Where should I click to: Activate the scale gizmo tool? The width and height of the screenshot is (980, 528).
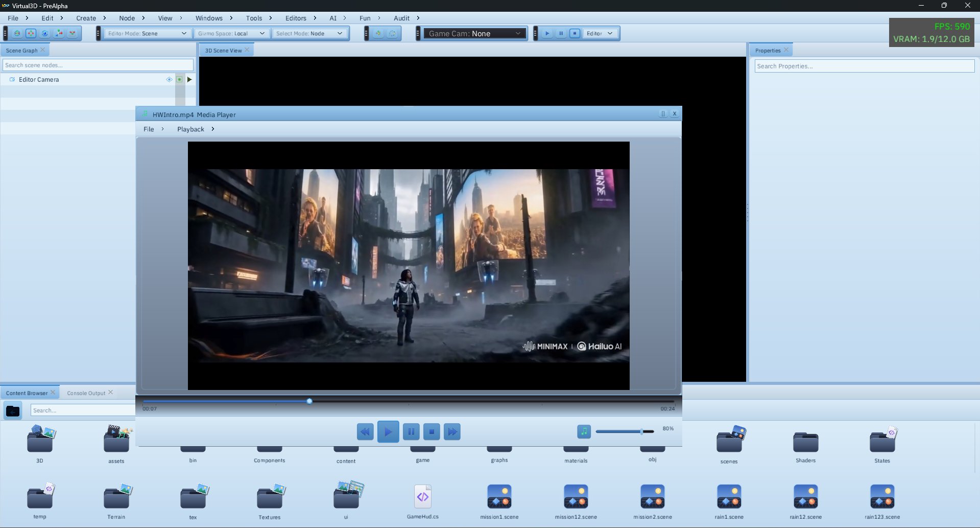point(58,33)
